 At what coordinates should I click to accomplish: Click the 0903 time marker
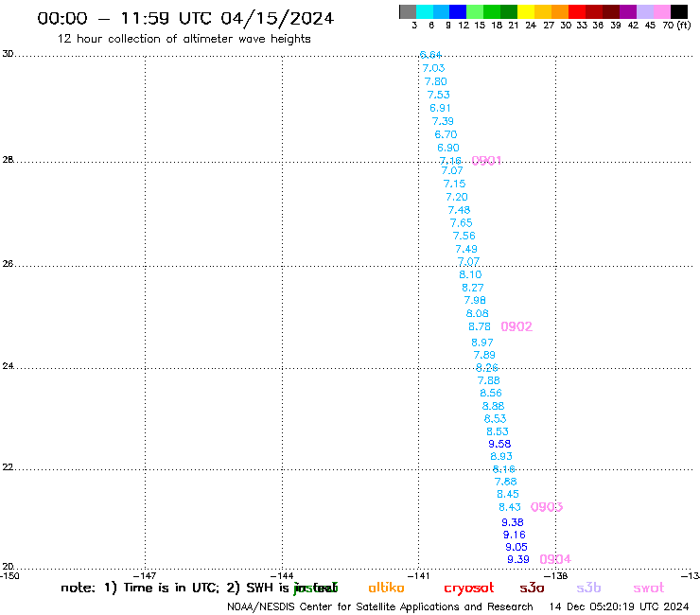point(547,507)
